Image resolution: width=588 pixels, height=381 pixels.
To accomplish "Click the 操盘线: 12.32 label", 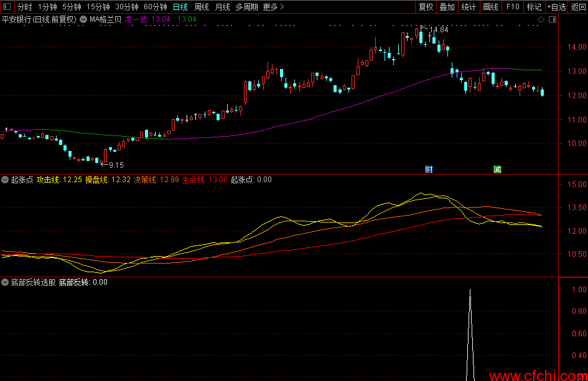I will point(108,180).
